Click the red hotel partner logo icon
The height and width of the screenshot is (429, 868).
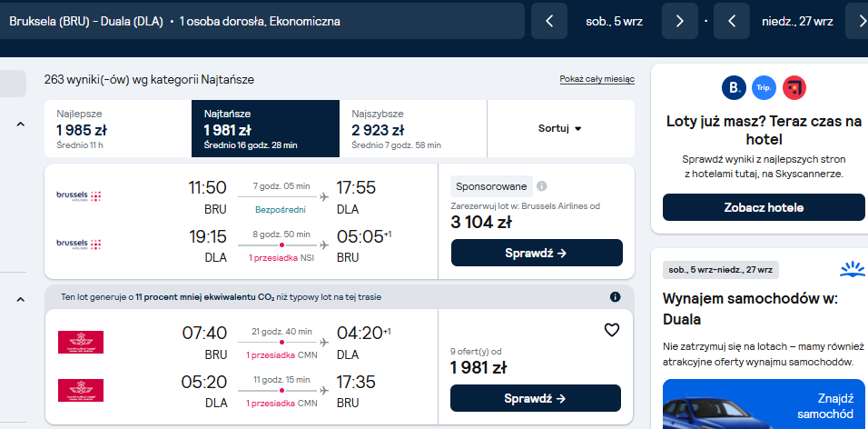coord(794,87)
